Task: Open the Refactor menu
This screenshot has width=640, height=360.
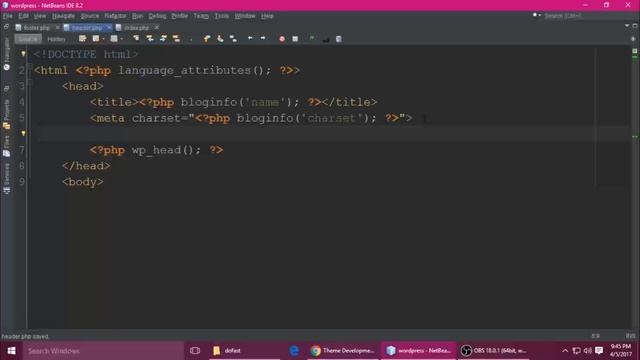Action: click(x=116, y=16)
